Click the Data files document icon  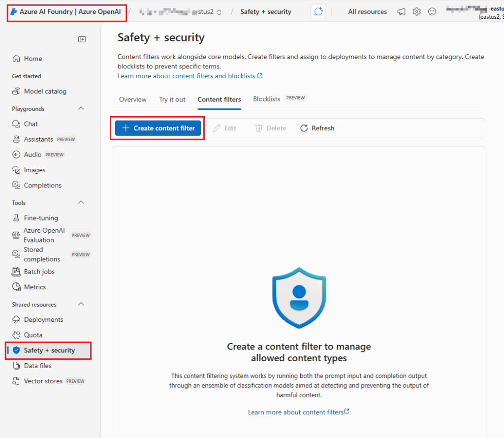[16, 366]
